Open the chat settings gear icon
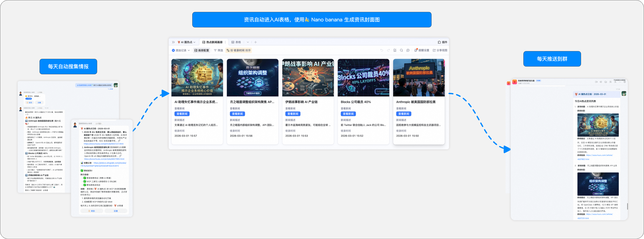The height and width of the screenshot is (239, 644). pos(625,82)
